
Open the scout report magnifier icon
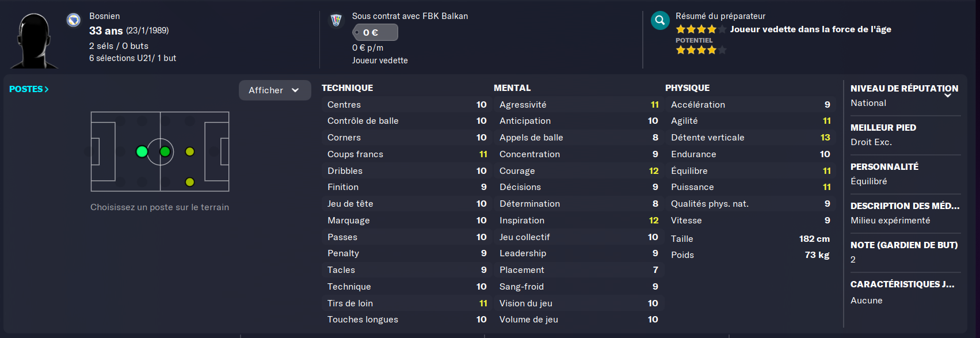[x=660, y=21]
